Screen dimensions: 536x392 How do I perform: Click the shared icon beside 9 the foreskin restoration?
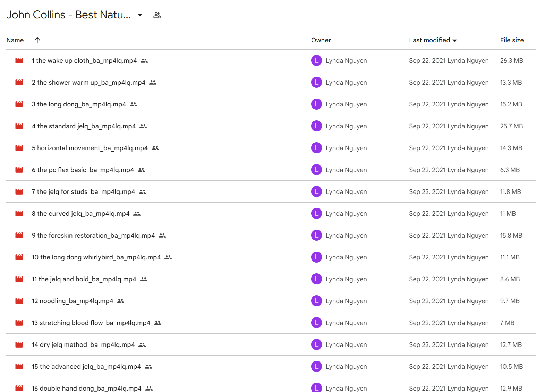click(162, 236)
